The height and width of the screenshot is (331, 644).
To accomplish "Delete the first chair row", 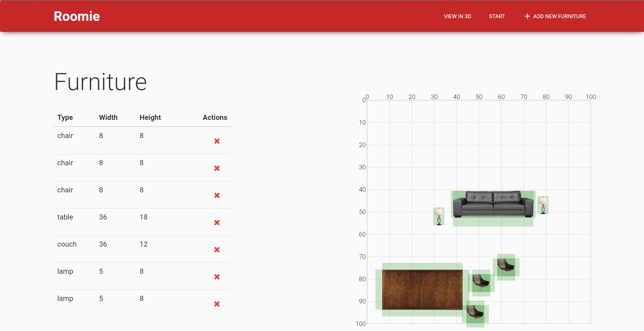I will [217, 141].
